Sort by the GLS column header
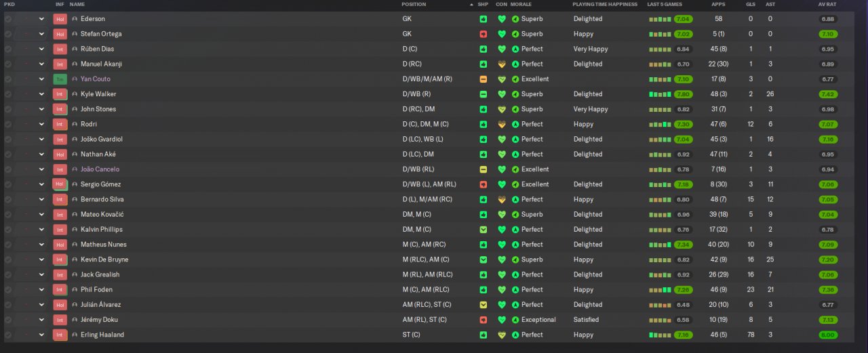868x353 pixels. coord(751,4)
